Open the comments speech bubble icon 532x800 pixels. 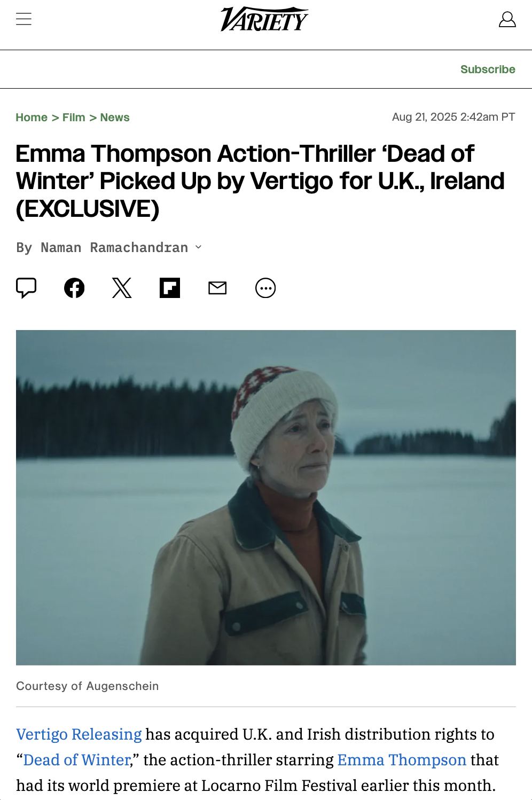(26, 288)
